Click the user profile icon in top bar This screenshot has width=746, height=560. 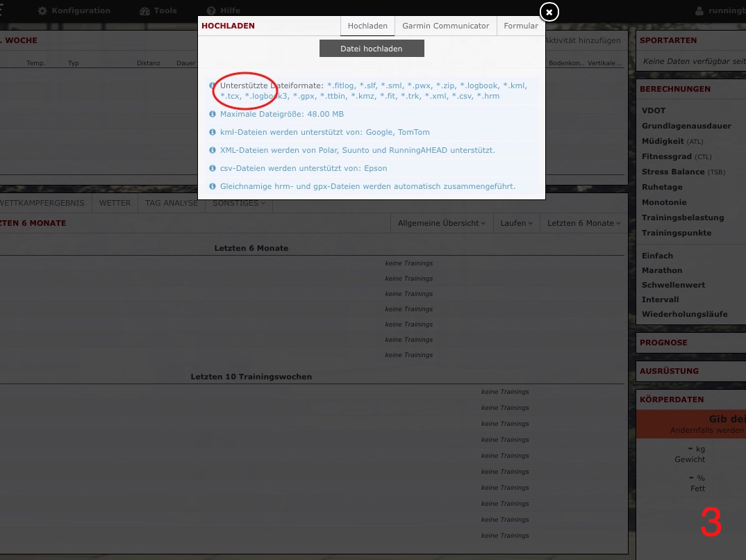point(699,11)
